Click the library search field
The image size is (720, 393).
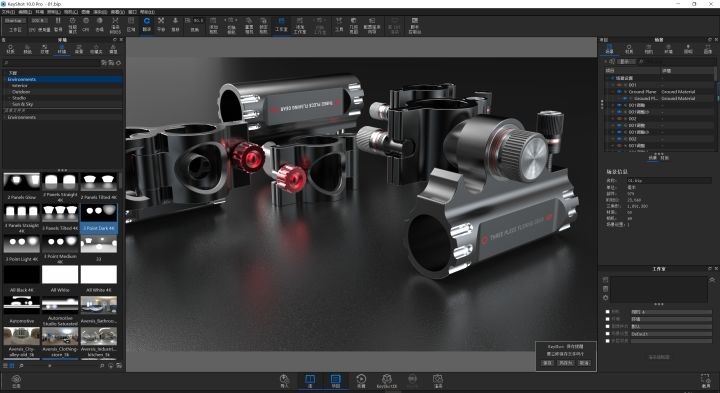(51, 62)
